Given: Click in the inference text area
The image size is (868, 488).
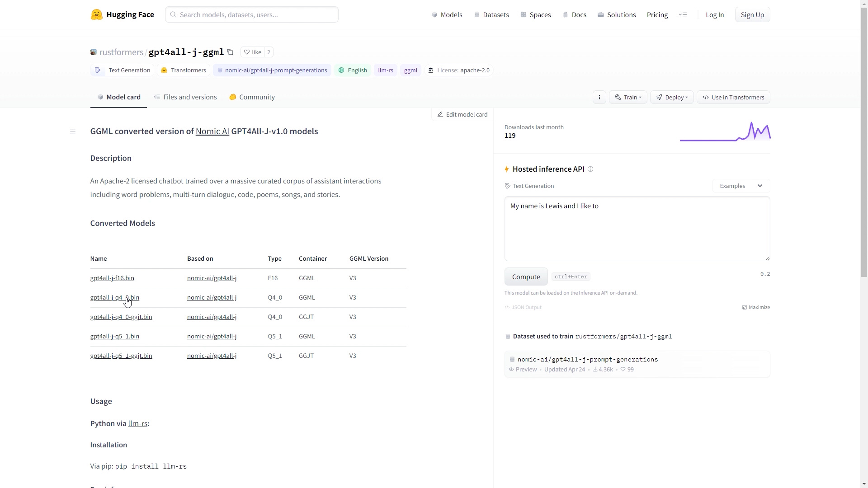Looking at the screenshot, I should (637, 229).
